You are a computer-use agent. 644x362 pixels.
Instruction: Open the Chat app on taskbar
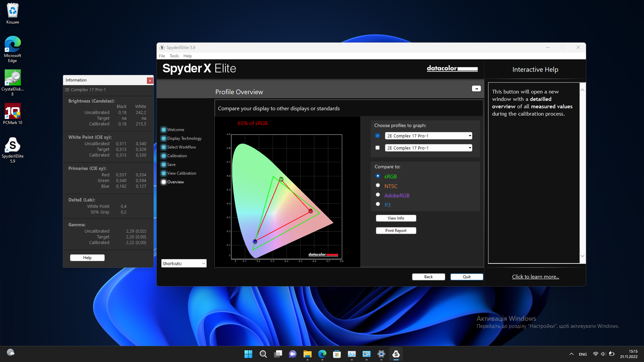tap(293, 354)
